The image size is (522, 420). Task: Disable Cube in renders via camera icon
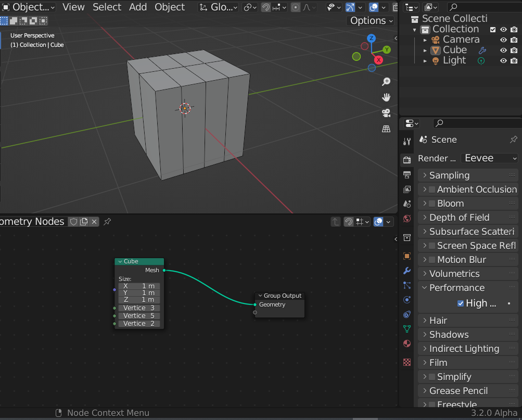point(514,50)
